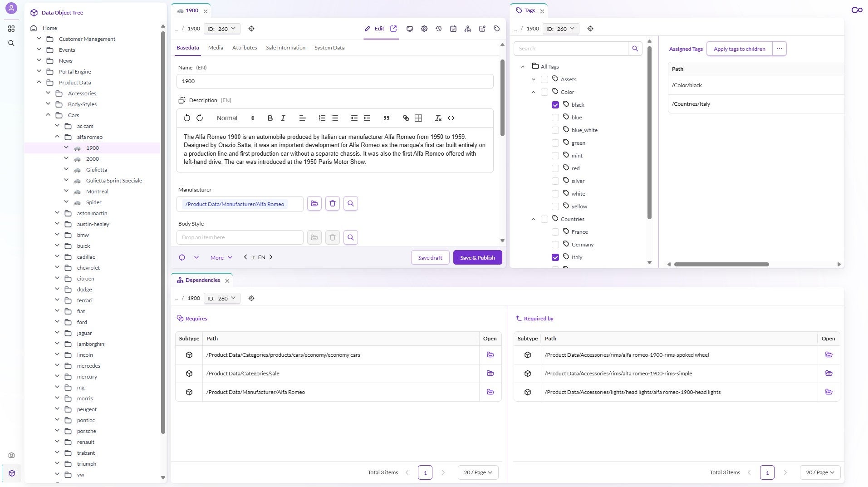
Task: Open the properties gear icon in editor toolbar
Action: [x=424, y=29]
